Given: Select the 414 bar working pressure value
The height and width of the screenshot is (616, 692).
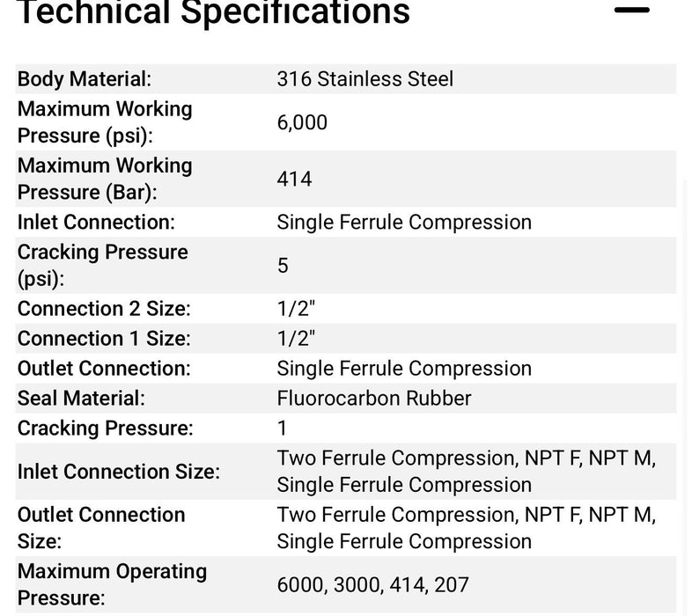Looking at the screenshot, I should point(295,179).
